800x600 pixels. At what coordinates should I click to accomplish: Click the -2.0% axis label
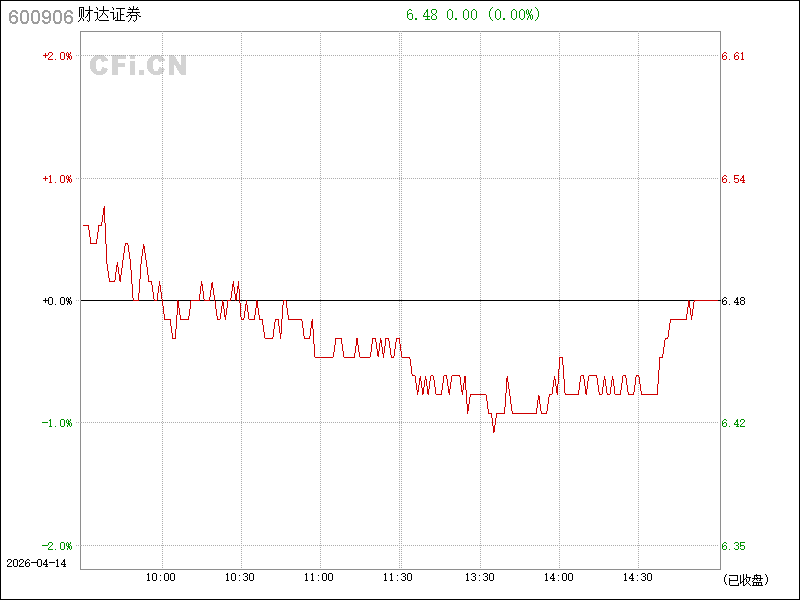click(x=57, y=546)
